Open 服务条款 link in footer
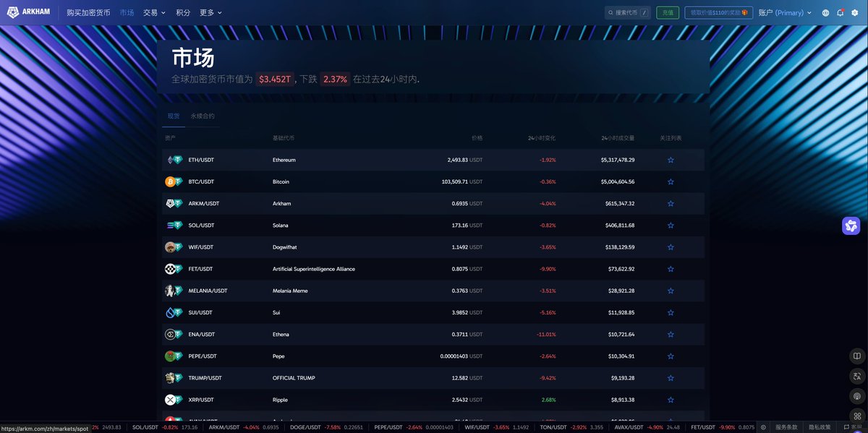The image size is (868, 433). (786, 427)
